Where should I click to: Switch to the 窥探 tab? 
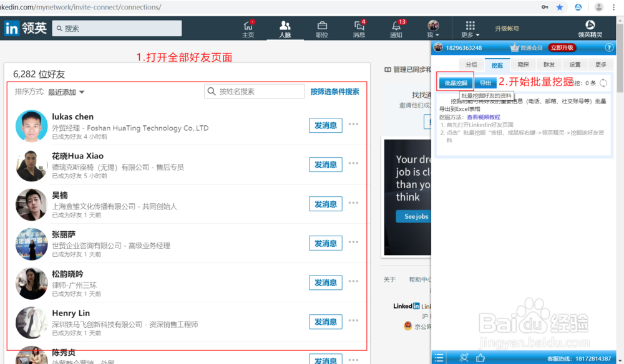point(523,65)
